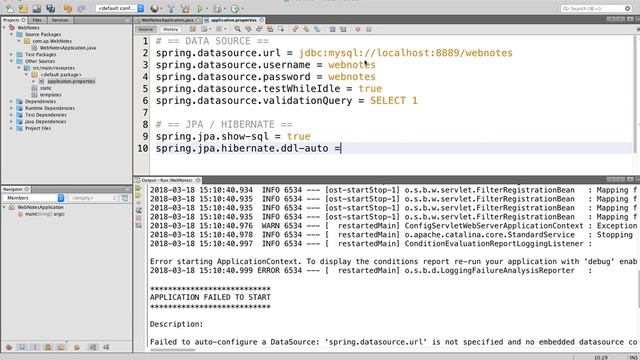Open the Navigator Members dropdown
This screenshot has height=360, width=640.
(x=33, y=198)
